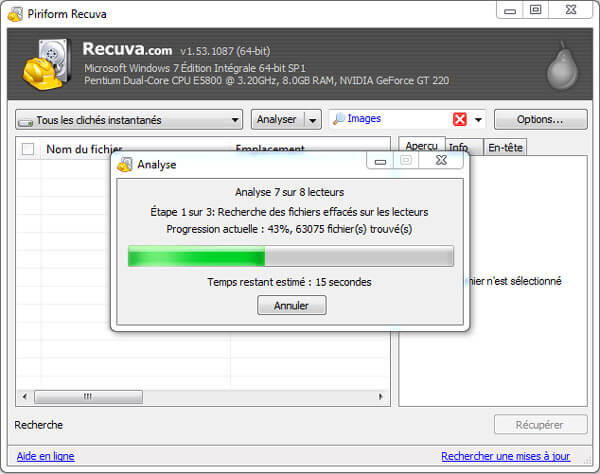Click the 'Progression actuelle : 43%' line
The height and width of the screenshot is (474, 600).
click(289, 229)
